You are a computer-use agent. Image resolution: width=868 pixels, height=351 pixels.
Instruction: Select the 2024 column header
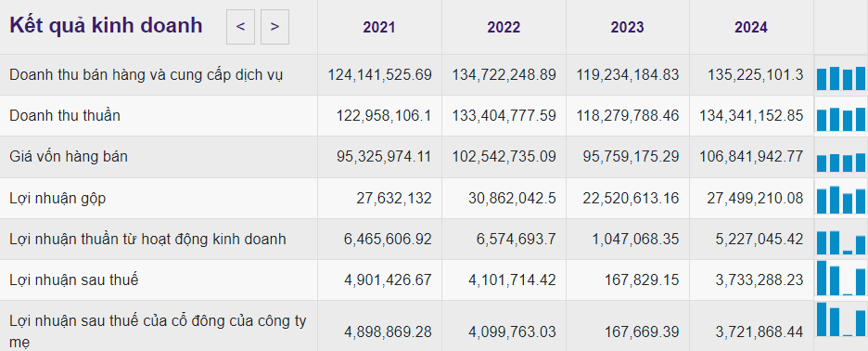[751, 27]
